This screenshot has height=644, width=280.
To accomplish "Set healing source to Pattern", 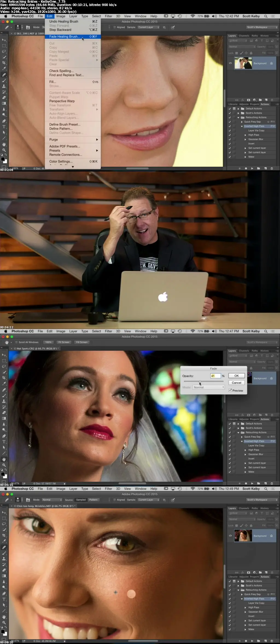I will (94, 500).
